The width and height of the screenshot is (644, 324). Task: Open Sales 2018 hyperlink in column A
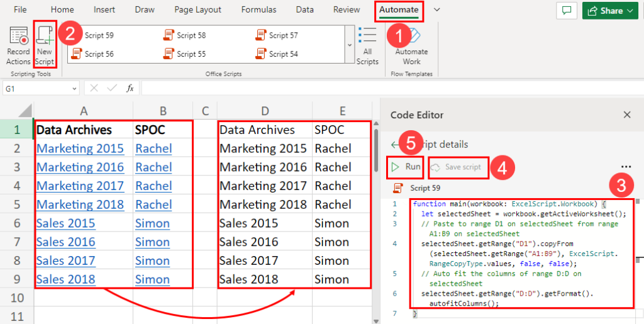point(65,279)
